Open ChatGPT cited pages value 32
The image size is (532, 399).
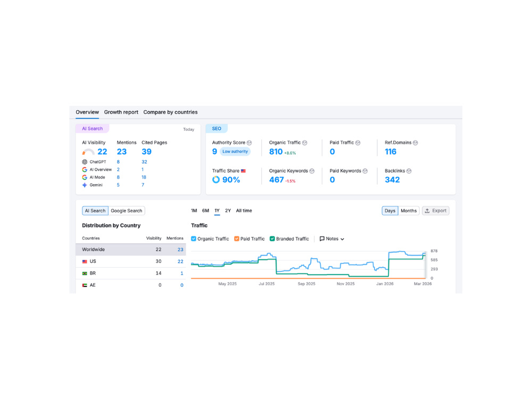click(x=144, y=162)
